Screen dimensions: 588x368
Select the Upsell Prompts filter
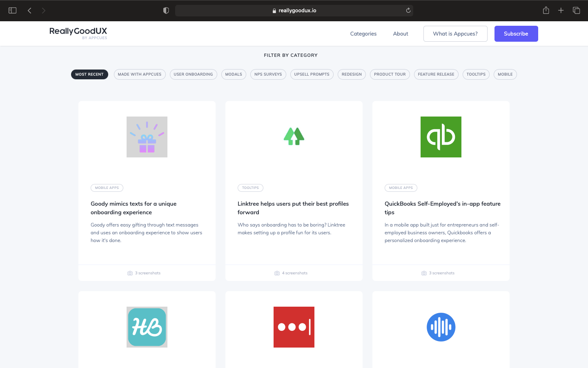click(312, 74)
